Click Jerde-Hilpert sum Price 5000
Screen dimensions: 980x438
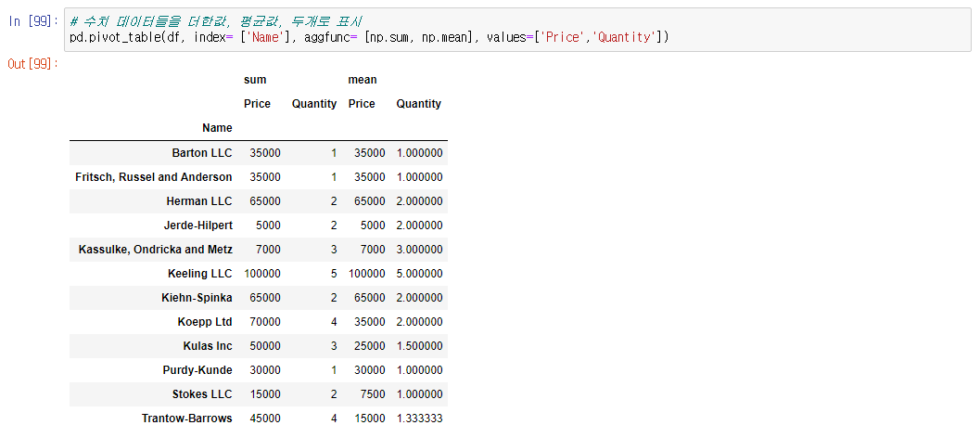coord(268,225)
